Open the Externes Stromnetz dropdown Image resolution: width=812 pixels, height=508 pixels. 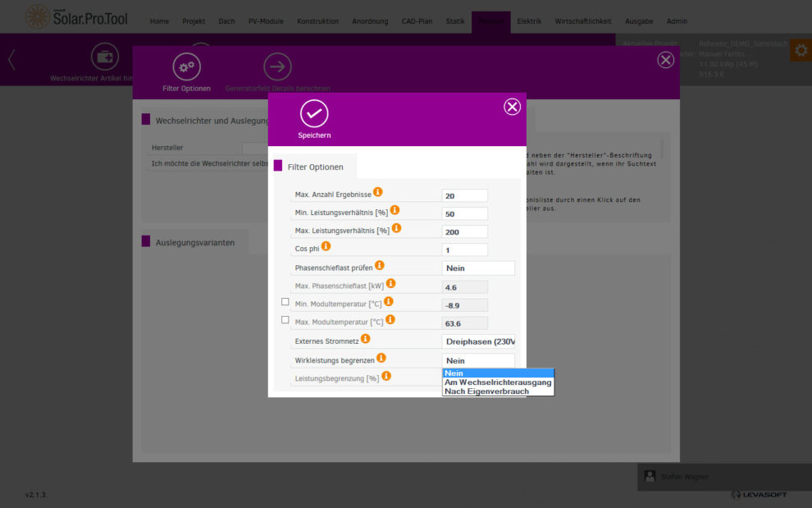point(478,341)
